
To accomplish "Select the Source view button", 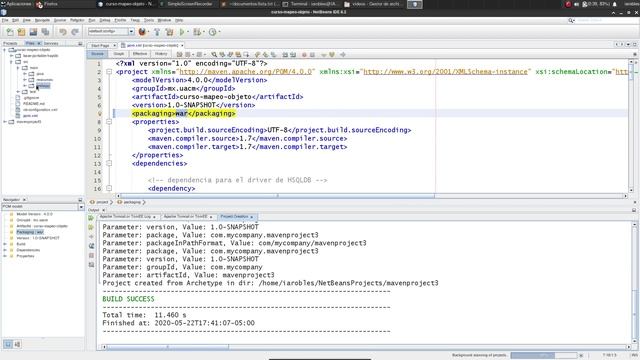I will click(x=98, y=54).
